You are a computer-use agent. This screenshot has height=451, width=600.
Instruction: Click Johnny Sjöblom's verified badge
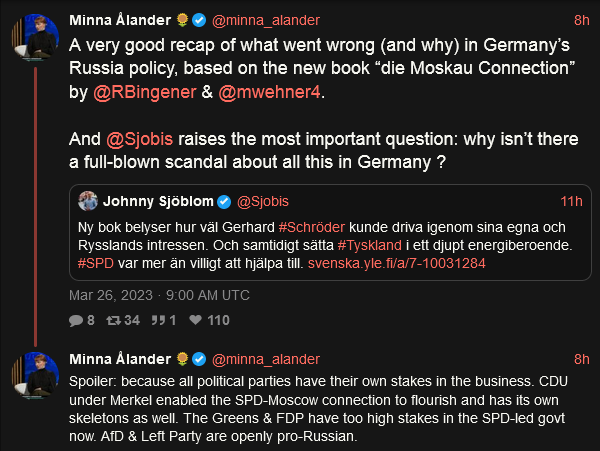(224, 202)
